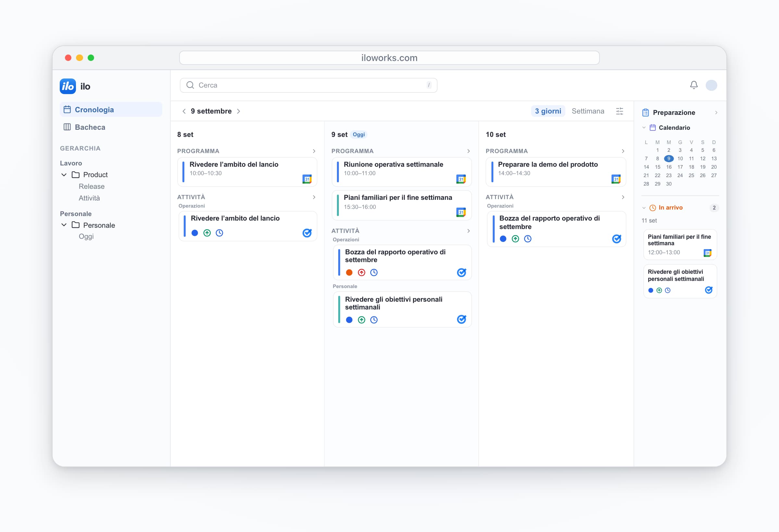Go to previous day arrow
This screenshot has height=532, width=779.
click(184, 111)
